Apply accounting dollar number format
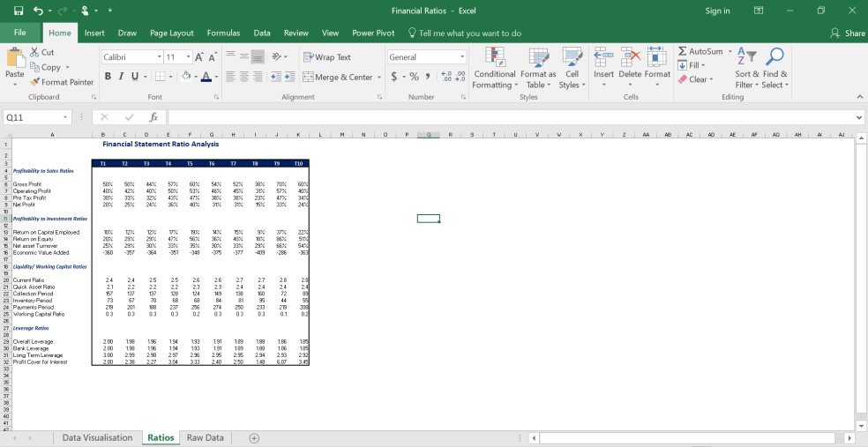 pos(393,77)
